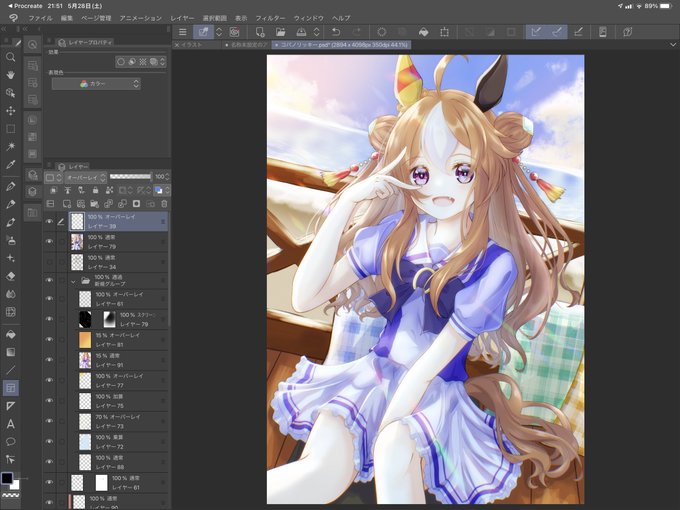Click the Open file folder icon
680x510 pixels.
pyautogui.click(x=280, y=32)
